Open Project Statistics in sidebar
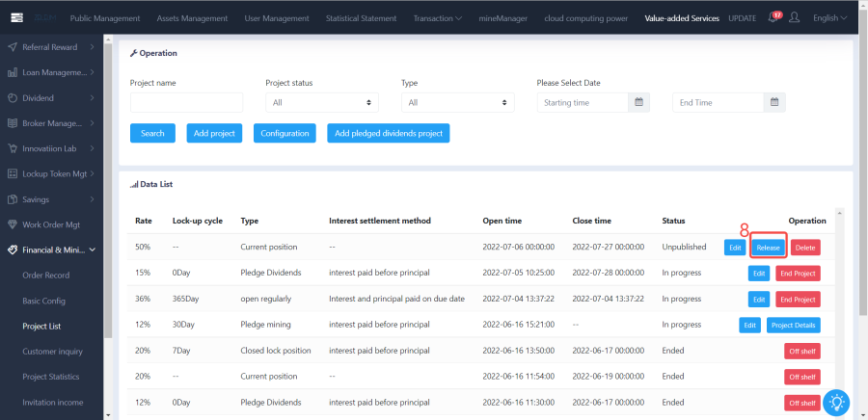868x420 pixels. [51, 377]
